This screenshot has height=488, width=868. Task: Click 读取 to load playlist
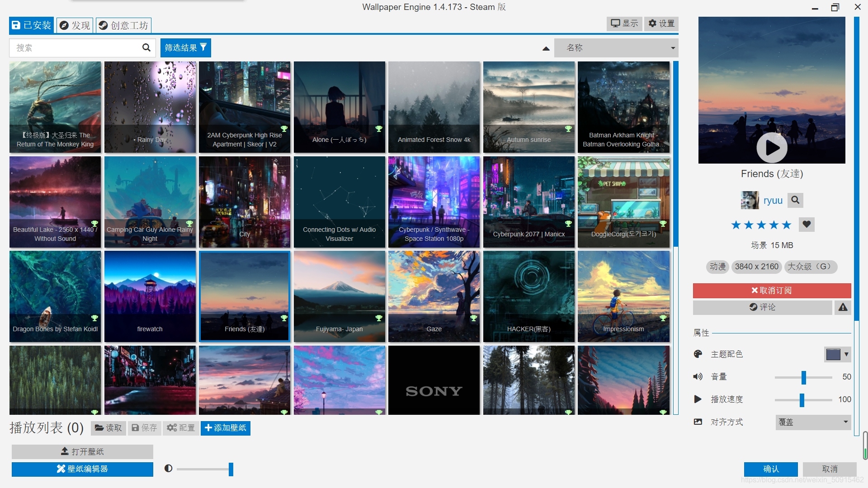coord(108,428)
